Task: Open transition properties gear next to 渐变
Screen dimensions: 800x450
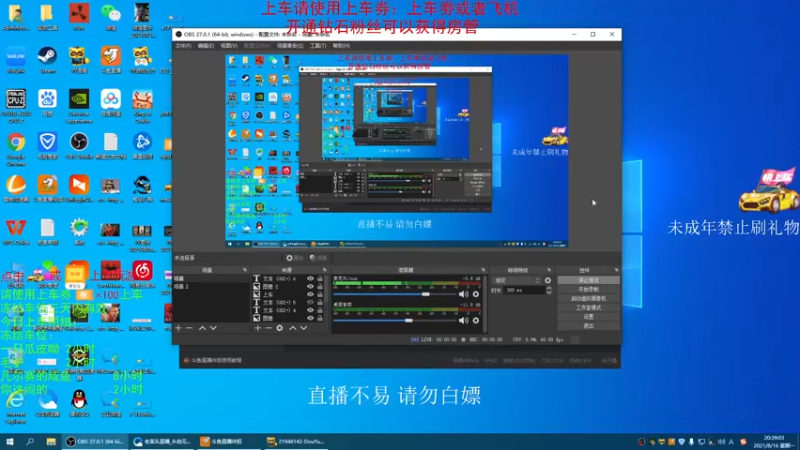Action: click(548, 280)
